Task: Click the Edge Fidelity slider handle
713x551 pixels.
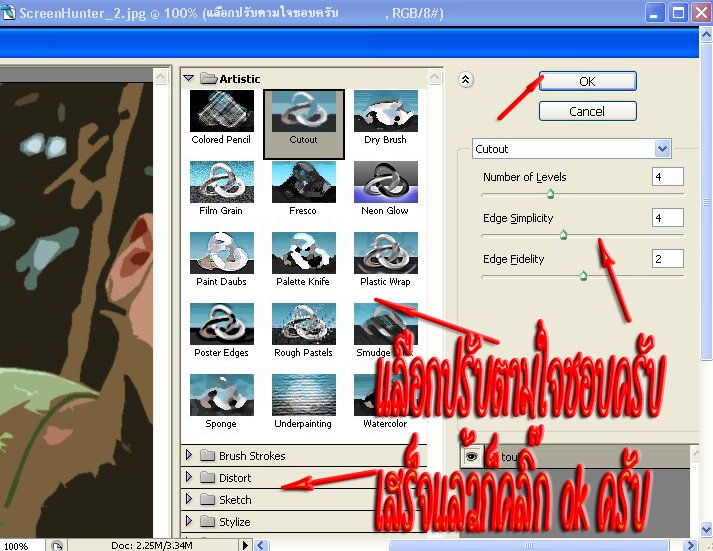Action: [x=583, y=276]
